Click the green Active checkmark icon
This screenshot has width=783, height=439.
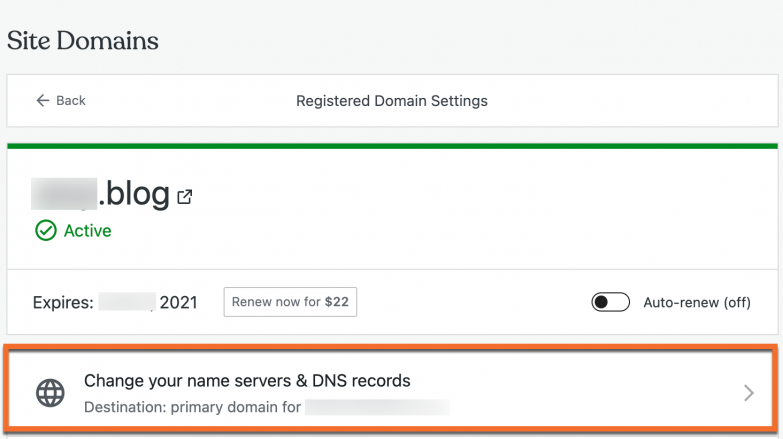(45, 231)
